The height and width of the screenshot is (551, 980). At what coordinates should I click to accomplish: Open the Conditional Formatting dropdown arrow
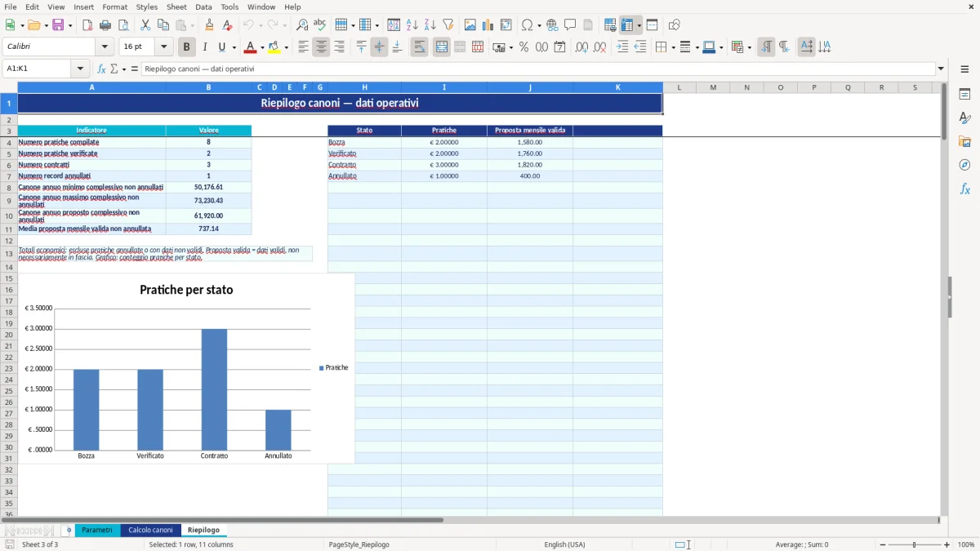pyautogui.click(x=749, y=47)
